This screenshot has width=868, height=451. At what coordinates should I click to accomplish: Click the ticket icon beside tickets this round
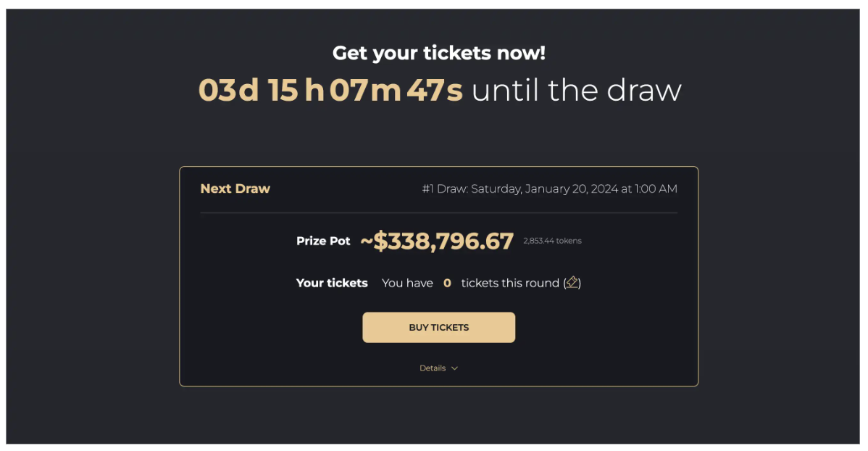[x=572, y=283]
